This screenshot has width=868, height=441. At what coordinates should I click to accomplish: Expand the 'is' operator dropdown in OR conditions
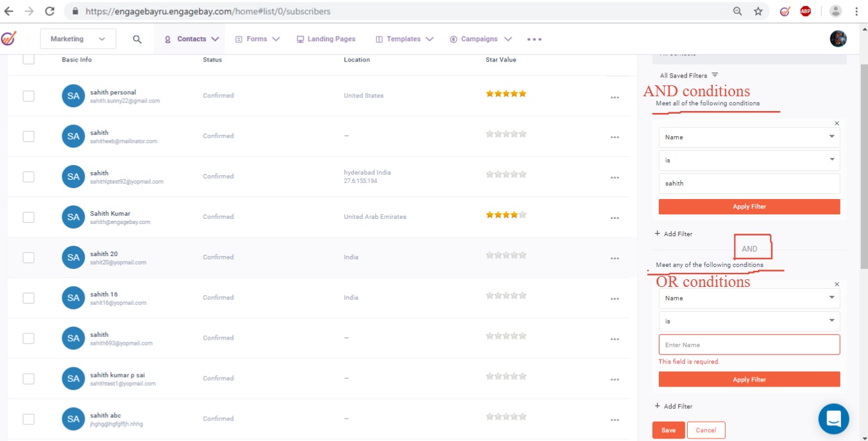(x=749, y=321)
